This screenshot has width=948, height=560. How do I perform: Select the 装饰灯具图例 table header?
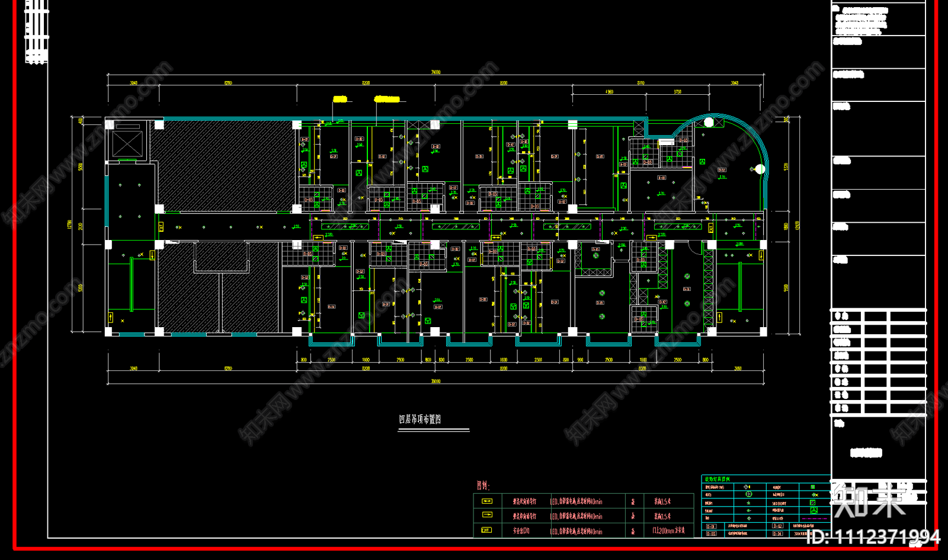(718, 479)
